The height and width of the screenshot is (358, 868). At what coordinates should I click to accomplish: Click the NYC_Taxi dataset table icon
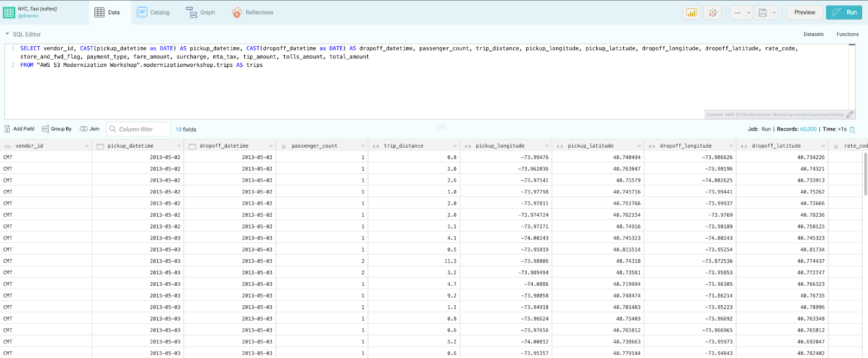pos(9,12)
